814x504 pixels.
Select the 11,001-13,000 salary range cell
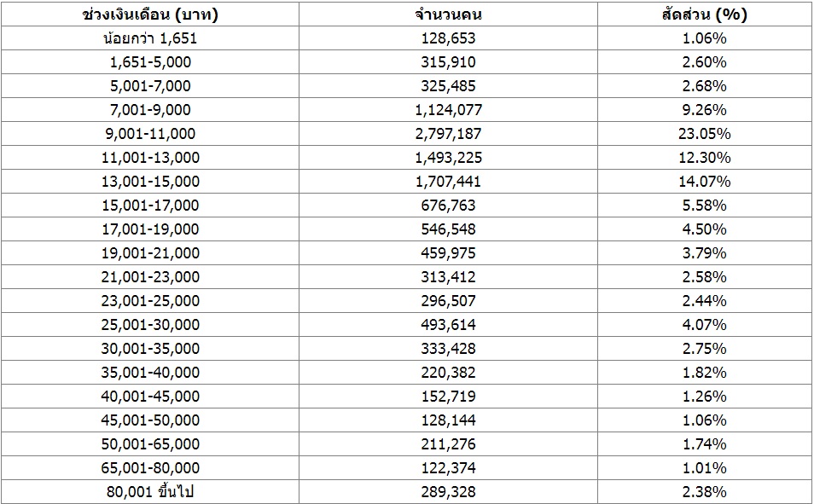pyautogui.click(x=150, y=158)
